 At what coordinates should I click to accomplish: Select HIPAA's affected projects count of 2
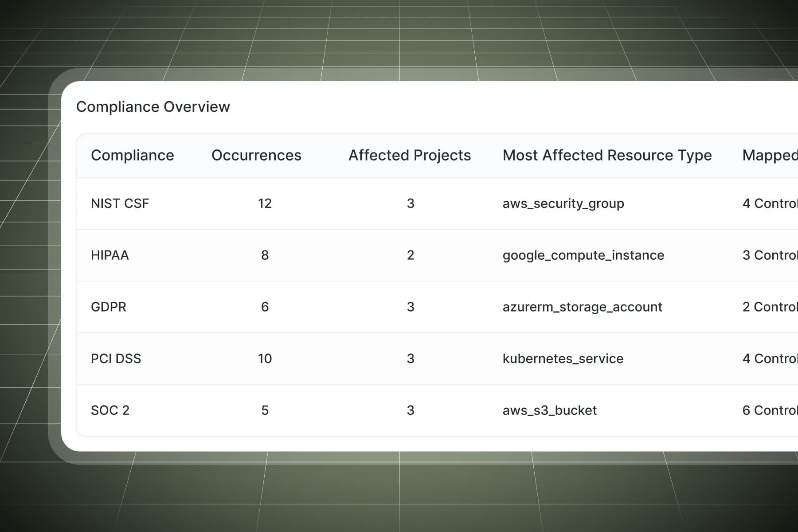(411, 255)
